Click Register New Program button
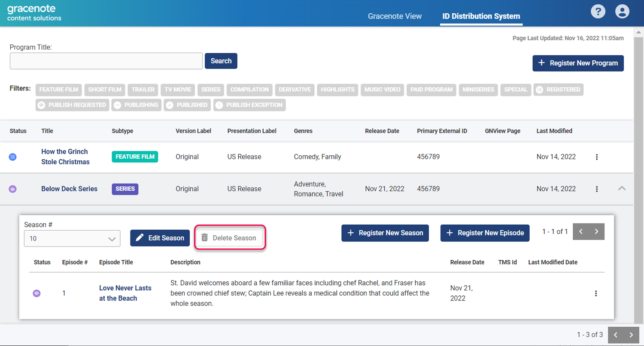 578,63
